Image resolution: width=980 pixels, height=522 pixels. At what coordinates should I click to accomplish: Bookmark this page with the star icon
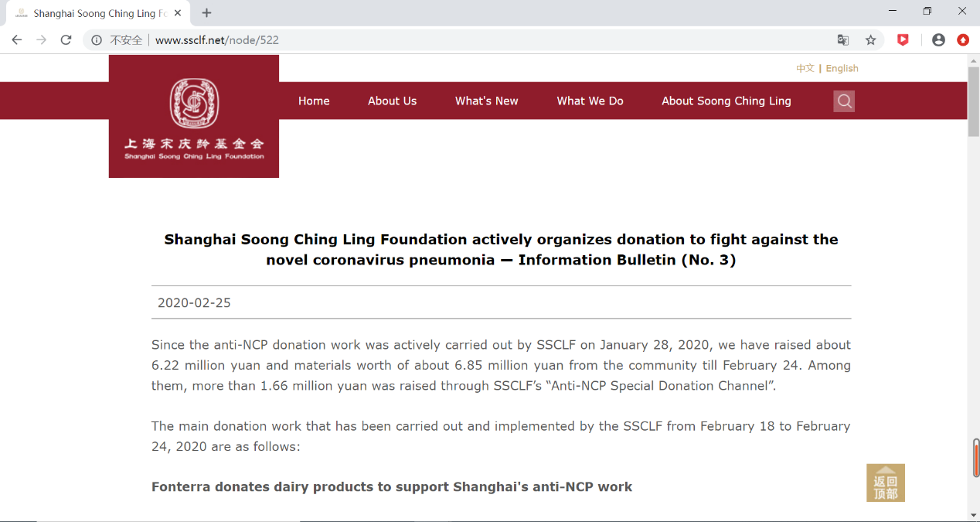point(871,40)
